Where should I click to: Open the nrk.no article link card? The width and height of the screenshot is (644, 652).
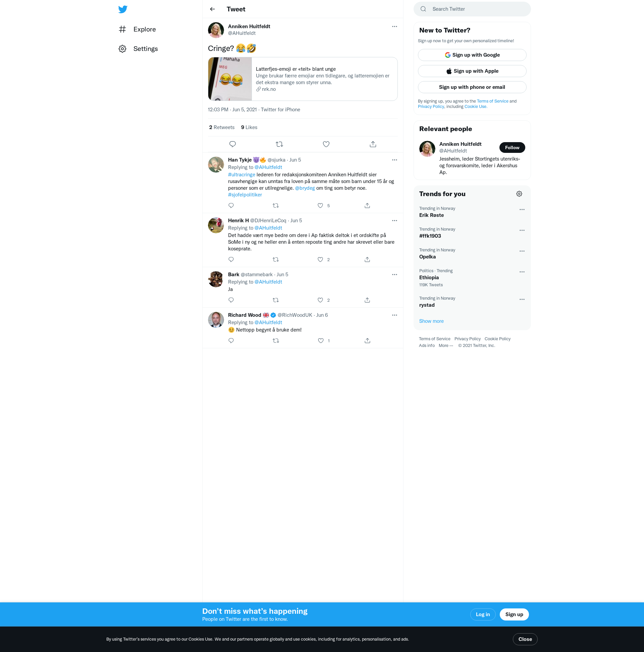click(303, 79)
